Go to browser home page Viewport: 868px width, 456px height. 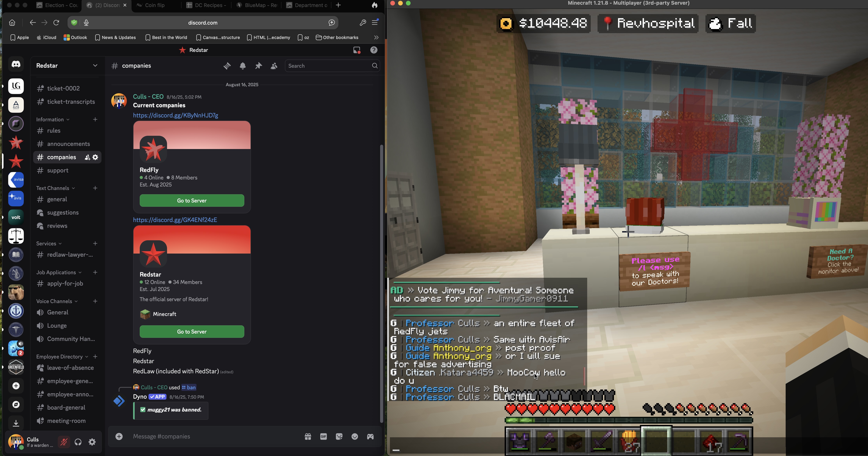12,23
